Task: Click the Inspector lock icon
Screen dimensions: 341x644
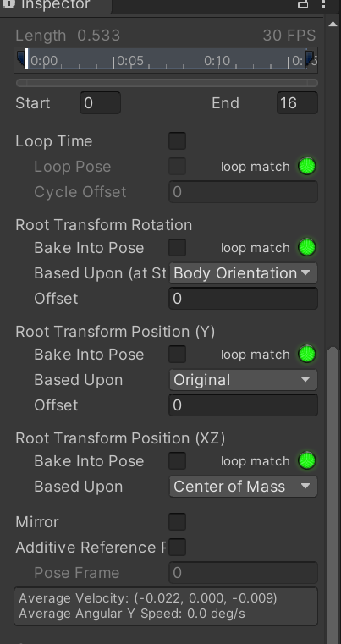Action: (303, 3)
